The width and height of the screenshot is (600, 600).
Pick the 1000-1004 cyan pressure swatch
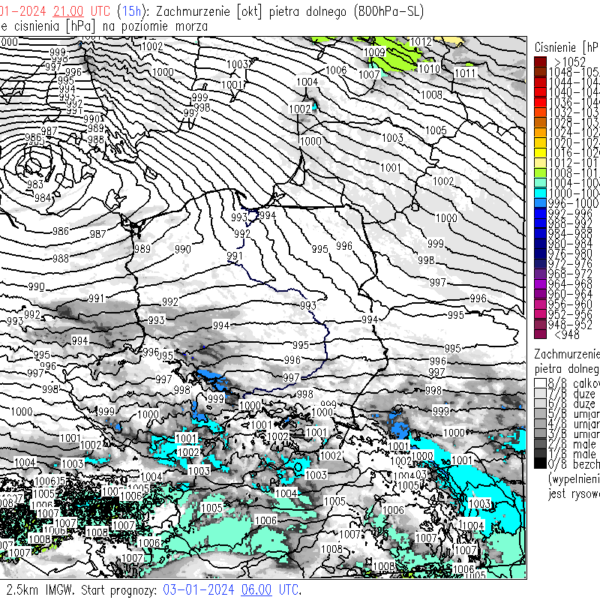540,184
